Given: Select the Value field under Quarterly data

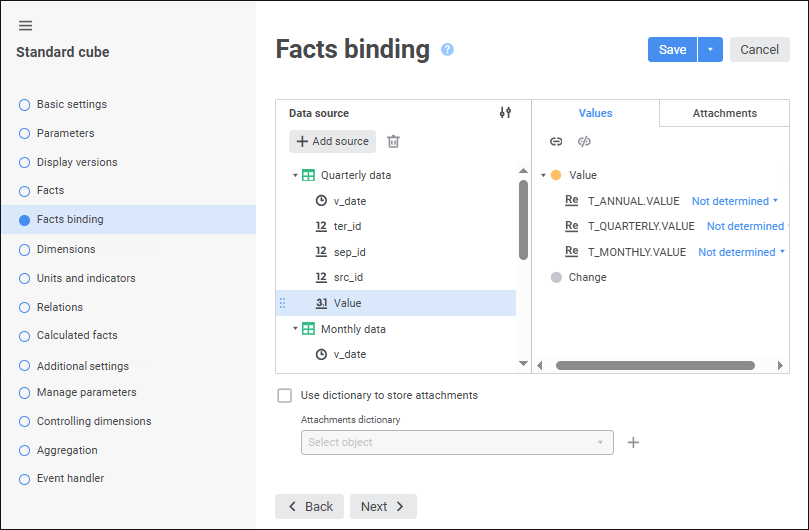Looking at the screenshot, I should (347, 303).
